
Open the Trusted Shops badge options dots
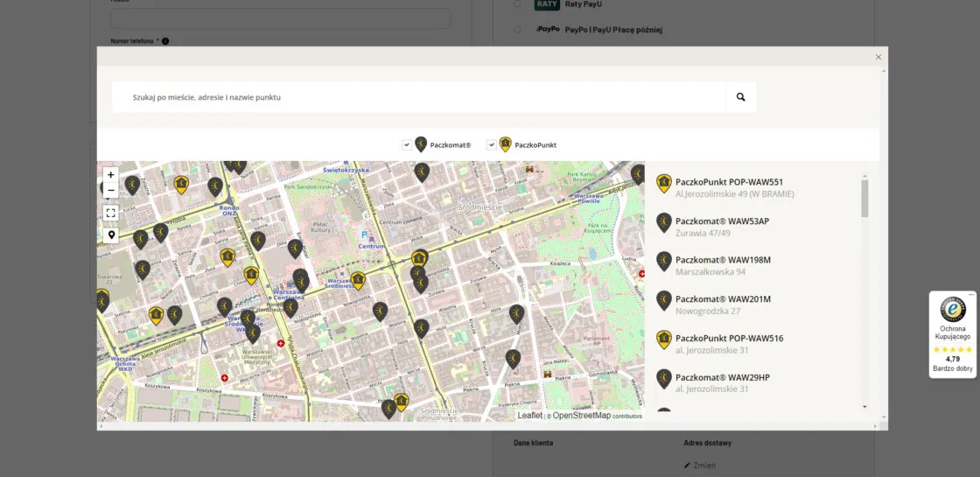coord(971,294)
